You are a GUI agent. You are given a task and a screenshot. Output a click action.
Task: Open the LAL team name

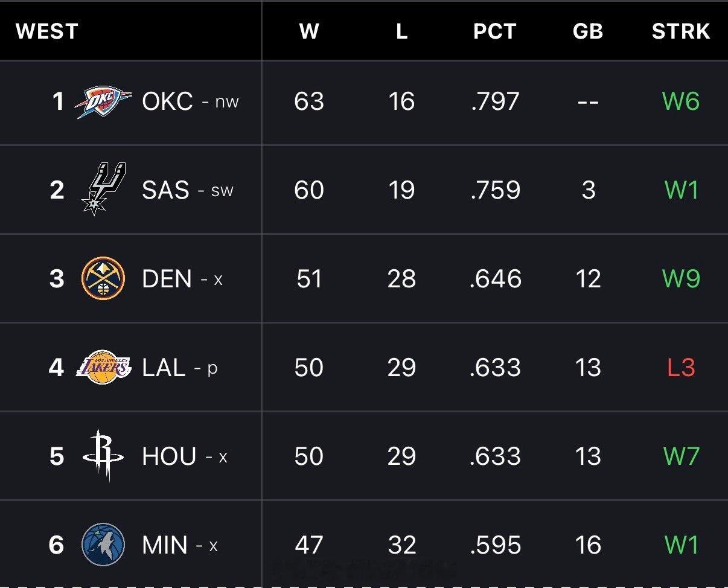click(164, 368)
